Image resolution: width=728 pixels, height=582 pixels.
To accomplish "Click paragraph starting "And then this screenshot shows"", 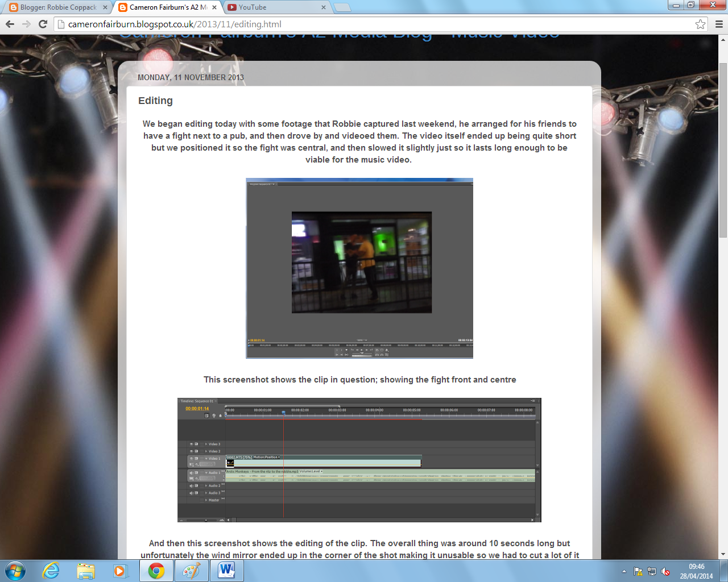I will (359, 549).
